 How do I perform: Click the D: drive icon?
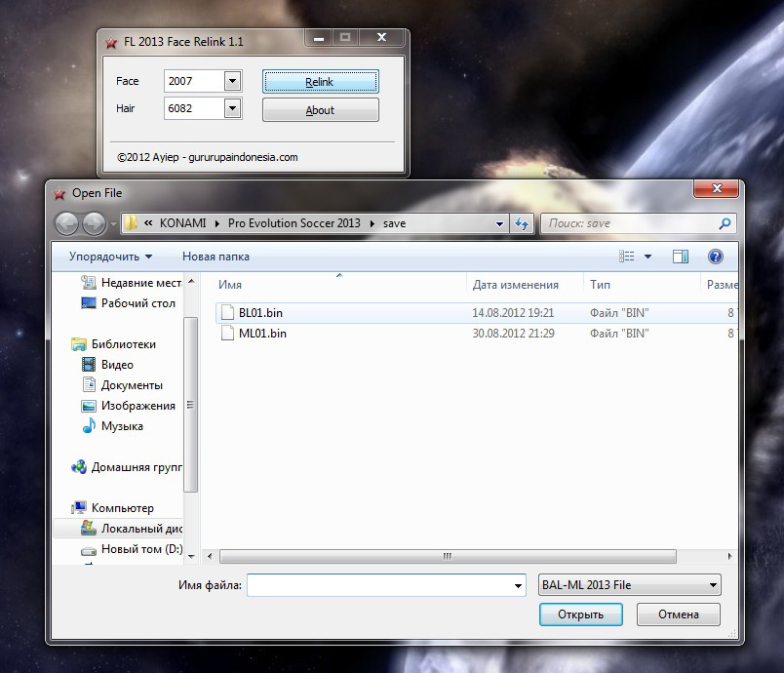point(89,550)
